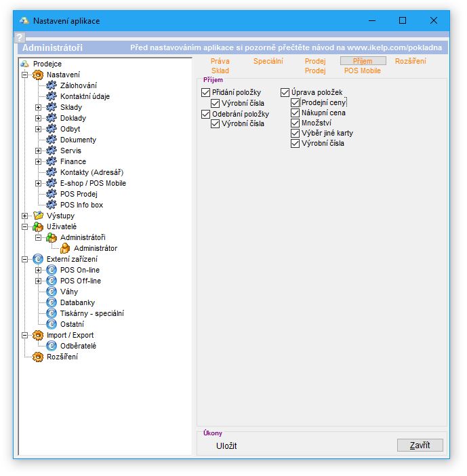Click the Zavřít button

pos(420,445)
